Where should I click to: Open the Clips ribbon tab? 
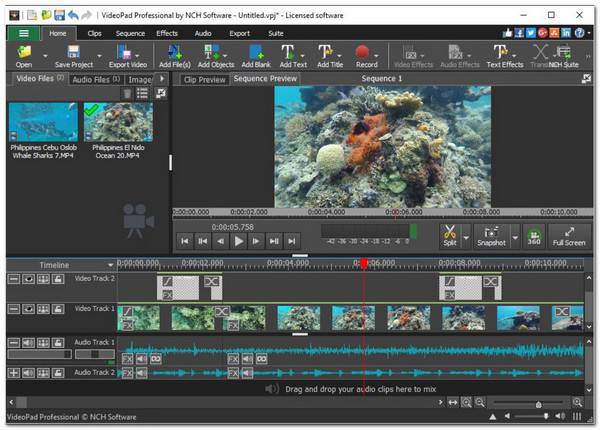point(94,33)
